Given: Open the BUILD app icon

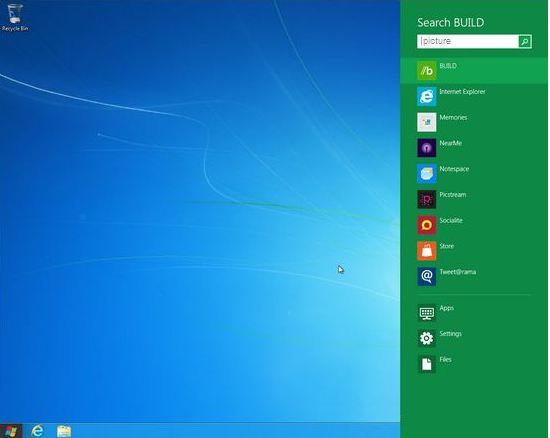Looking at the screenshot, I should (x=427, y=70).
